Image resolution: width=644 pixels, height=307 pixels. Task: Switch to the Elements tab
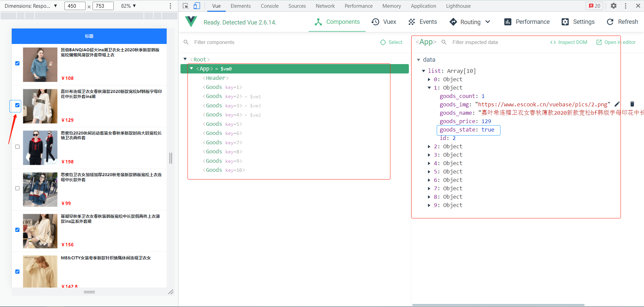(x=240, y=6)
